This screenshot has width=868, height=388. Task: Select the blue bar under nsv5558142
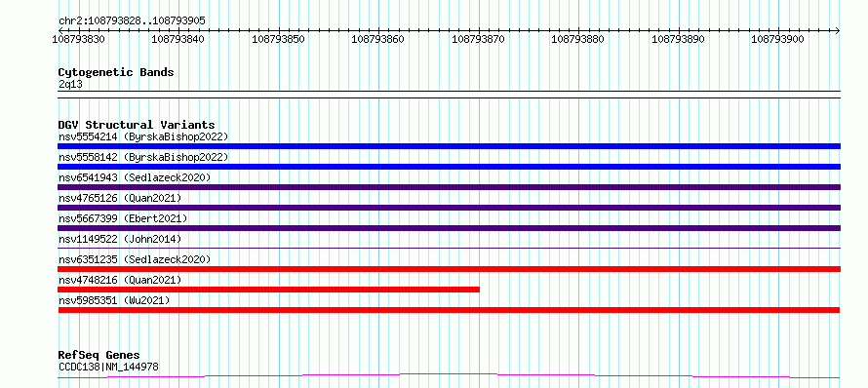449,167
